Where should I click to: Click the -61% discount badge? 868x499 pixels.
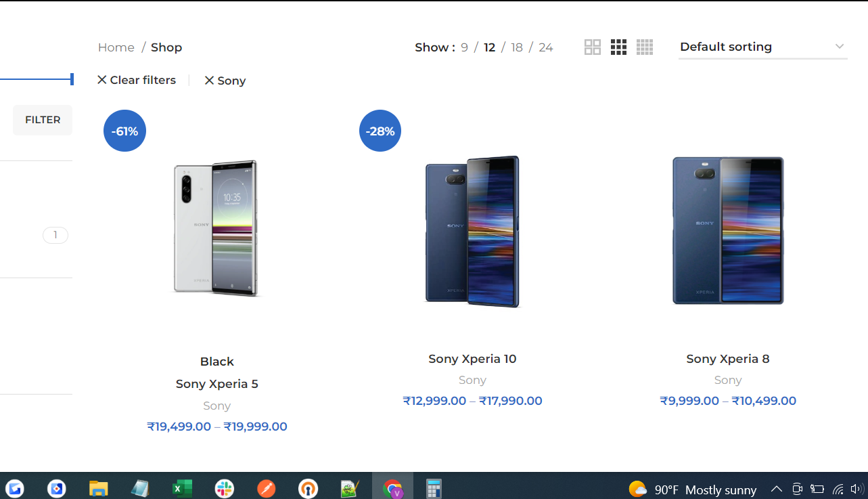(x=124, y=131)
